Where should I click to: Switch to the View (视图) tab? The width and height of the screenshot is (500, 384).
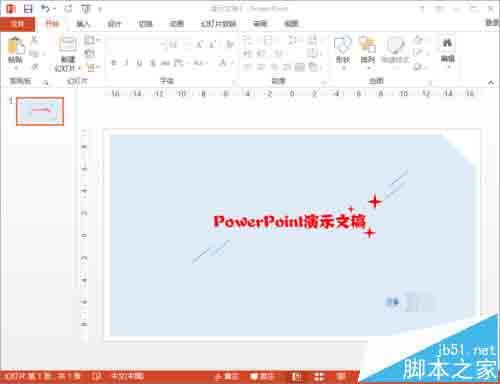tap(291, 24)
